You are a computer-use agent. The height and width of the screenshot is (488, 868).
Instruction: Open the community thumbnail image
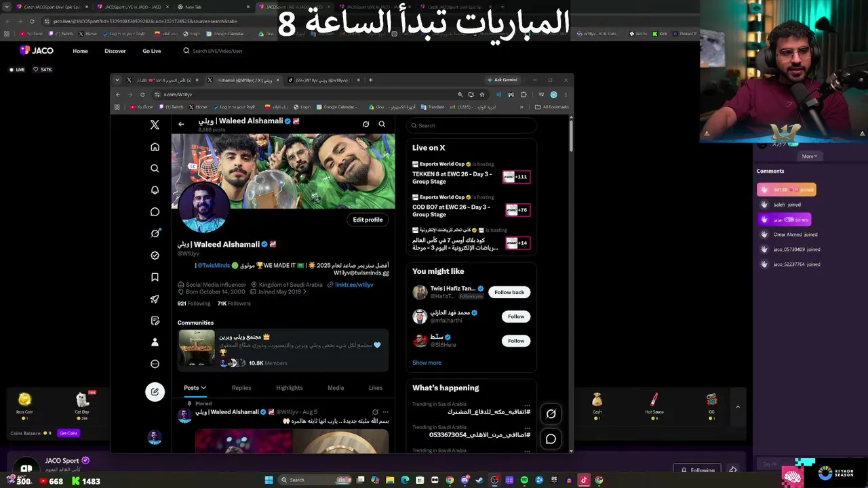[x=197, y=349]
